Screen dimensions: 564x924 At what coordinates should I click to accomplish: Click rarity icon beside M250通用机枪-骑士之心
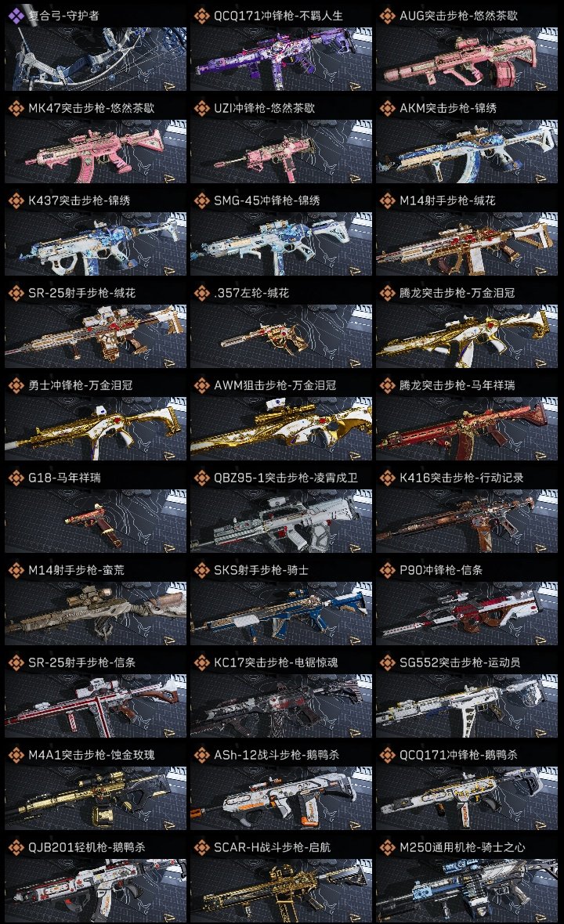[x=387, y=846]
